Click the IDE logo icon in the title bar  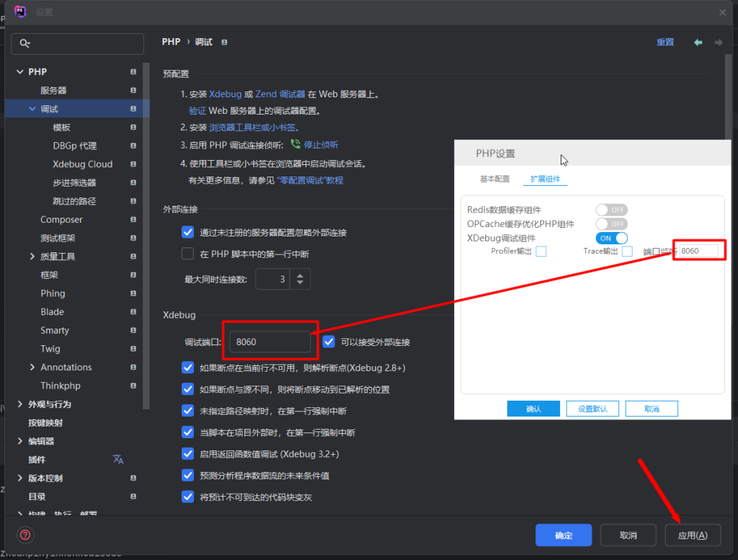point(19,12)
